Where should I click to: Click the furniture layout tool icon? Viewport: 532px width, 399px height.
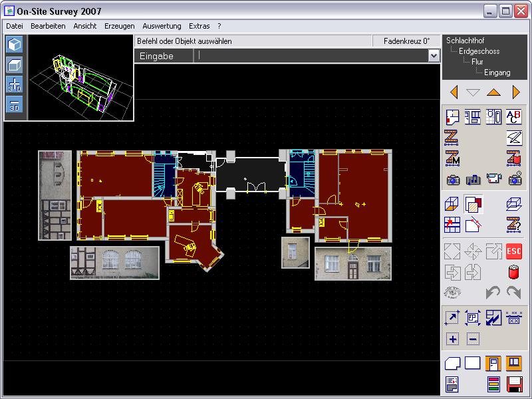473,117
